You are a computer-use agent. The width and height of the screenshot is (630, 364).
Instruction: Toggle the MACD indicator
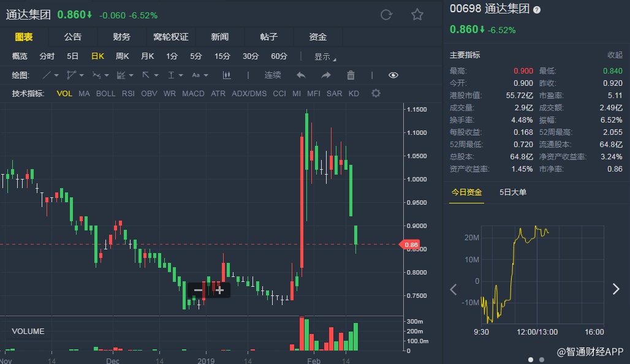[193, 94]
